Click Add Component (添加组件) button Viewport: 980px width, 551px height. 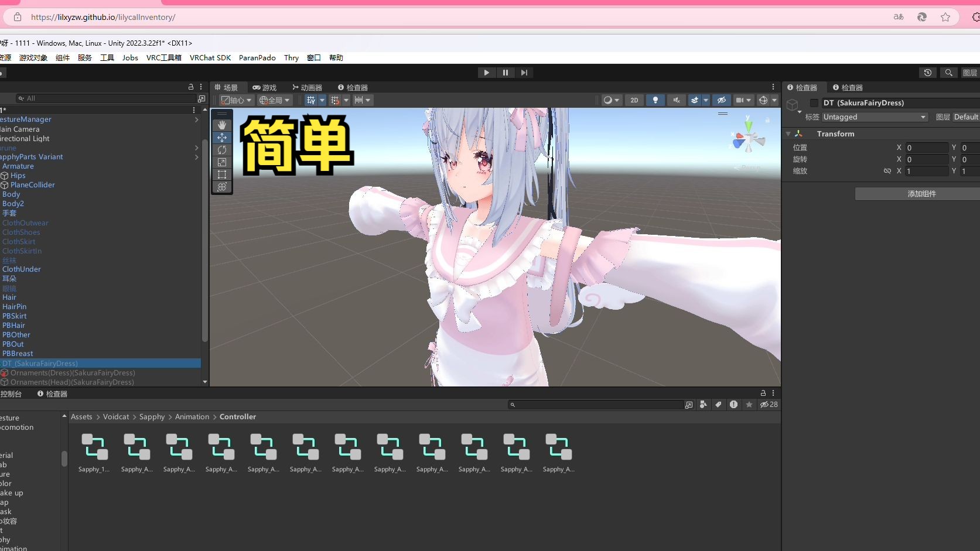921,194
